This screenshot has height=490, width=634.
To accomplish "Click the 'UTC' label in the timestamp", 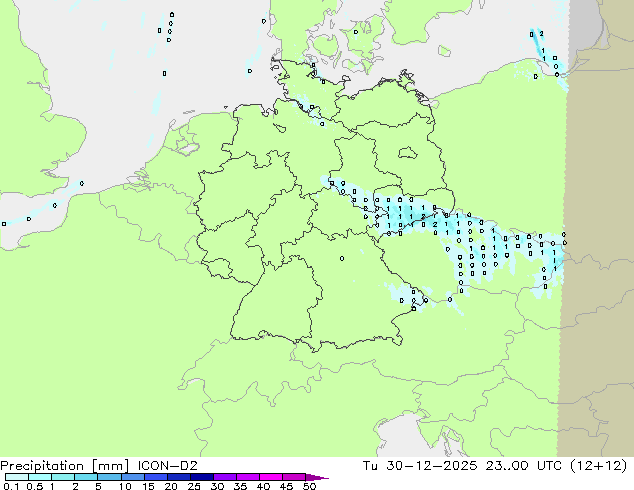I will click(x=549, y=466).
